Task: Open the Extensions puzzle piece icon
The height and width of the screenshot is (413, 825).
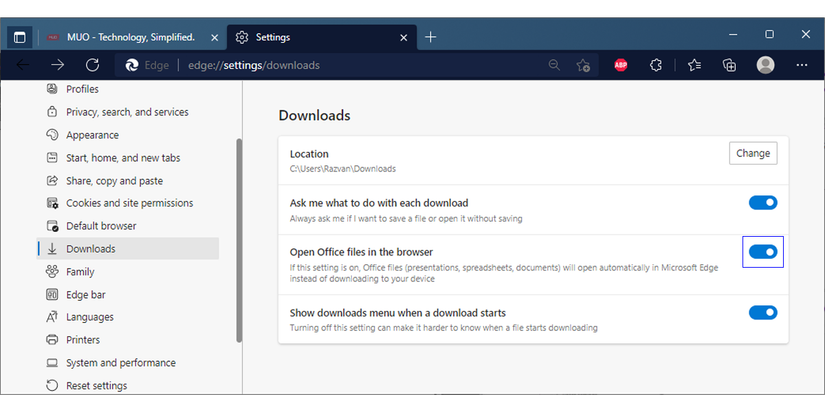Action: point(656,65)
